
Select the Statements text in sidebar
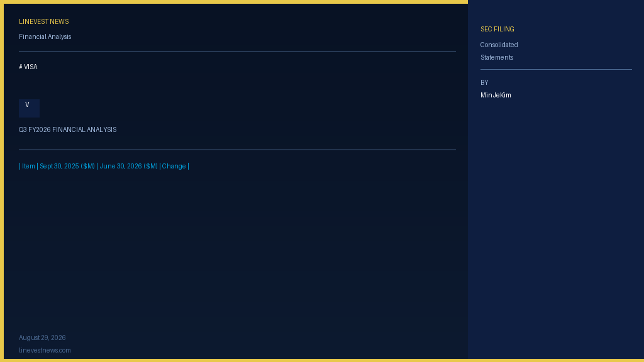pyautogui.click(x=497, y=57)
